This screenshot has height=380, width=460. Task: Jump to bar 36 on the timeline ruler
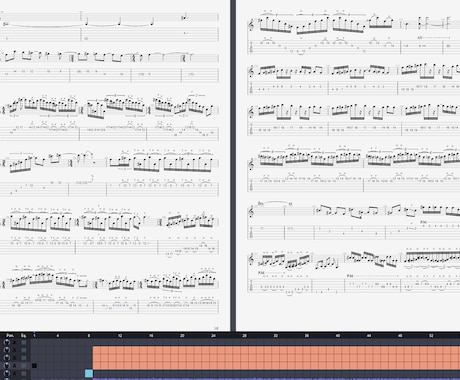point(307,336)
